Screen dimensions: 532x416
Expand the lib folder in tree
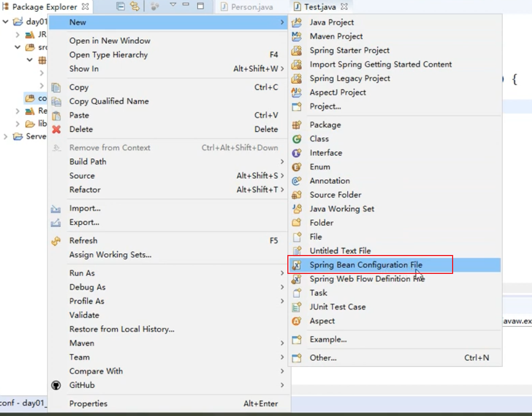pyautogui.click(x=18, y=124)
